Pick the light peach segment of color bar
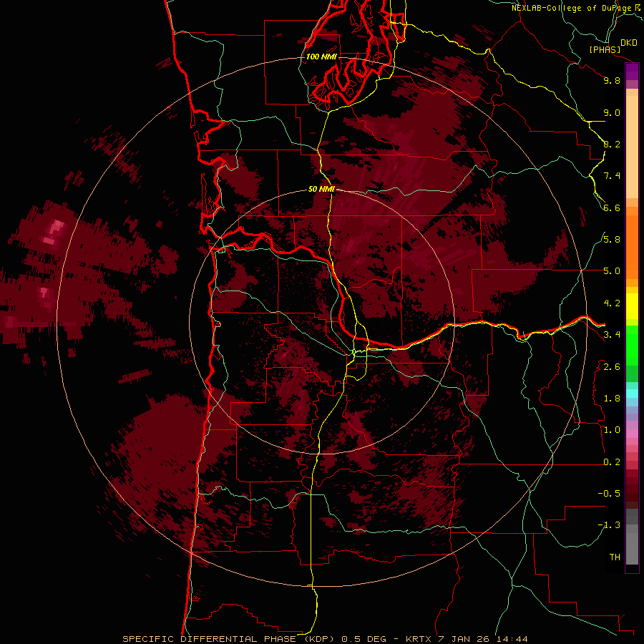 (632, 148)
